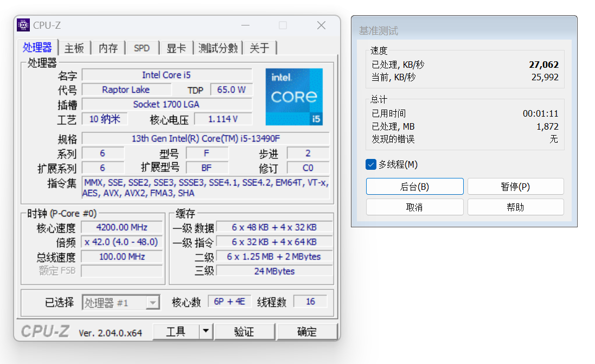
Task: Click elapsed time '00:01:11'
Action: [540, 113]
